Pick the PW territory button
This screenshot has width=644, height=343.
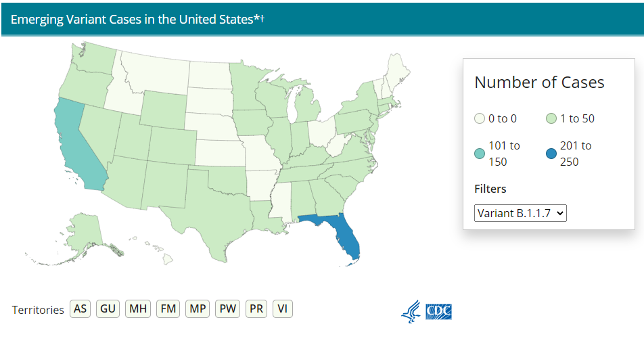pyautogui.click(x=227, y=308)
